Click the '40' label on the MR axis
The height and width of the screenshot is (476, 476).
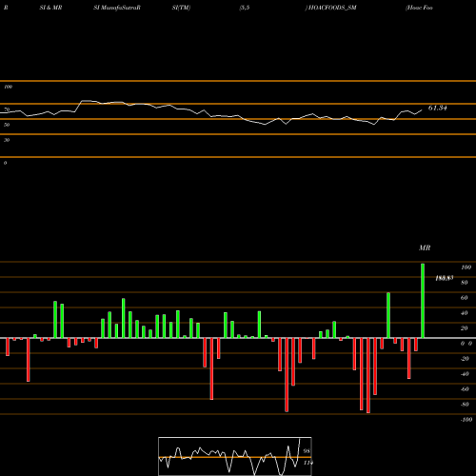[465, 313]
